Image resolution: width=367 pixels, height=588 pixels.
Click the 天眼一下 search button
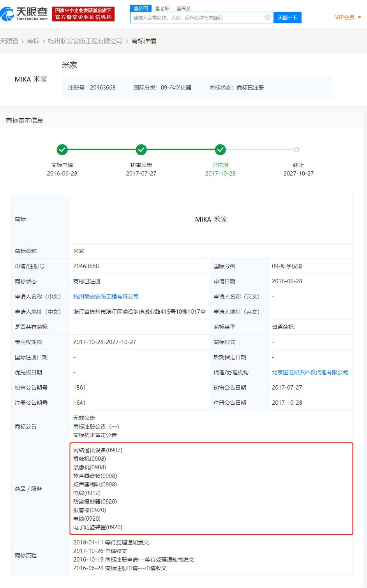pos(288,18)
